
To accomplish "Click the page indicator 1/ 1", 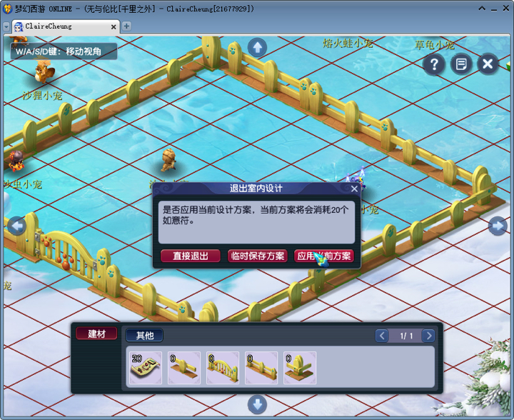I will (x=405, y=336).
